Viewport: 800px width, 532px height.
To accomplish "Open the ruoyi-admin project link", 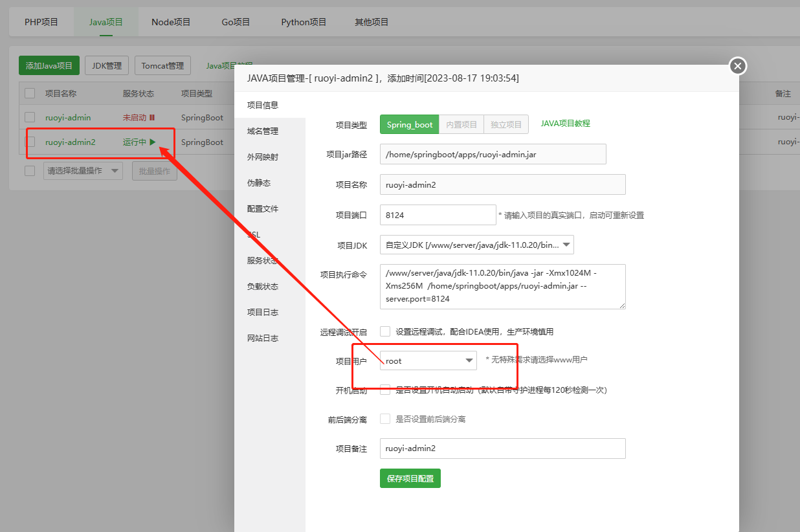I will click(x=68, y=118).
